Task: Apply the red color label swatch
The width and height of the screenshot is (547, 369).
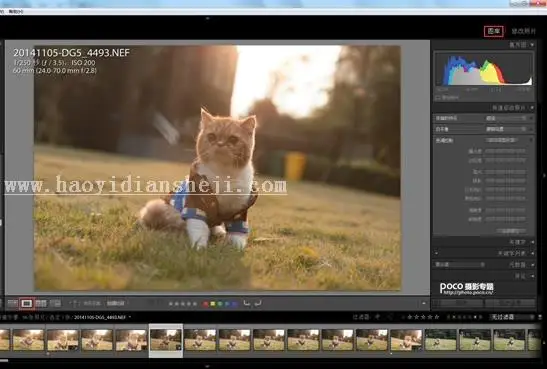Action: click(206, 304)
